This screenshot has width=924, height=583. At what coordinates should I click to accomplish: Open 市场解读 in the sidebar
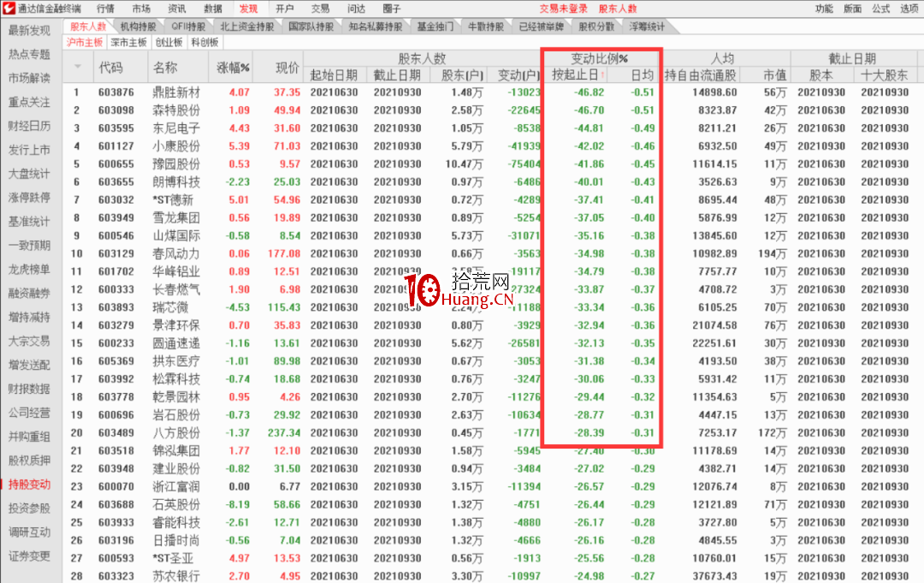(x=29, y=79)
